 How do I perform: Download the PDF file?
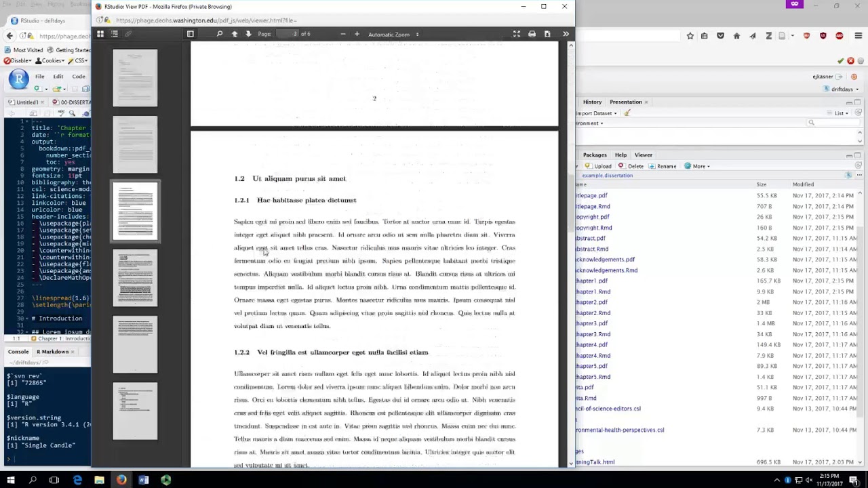click(547, 34)
